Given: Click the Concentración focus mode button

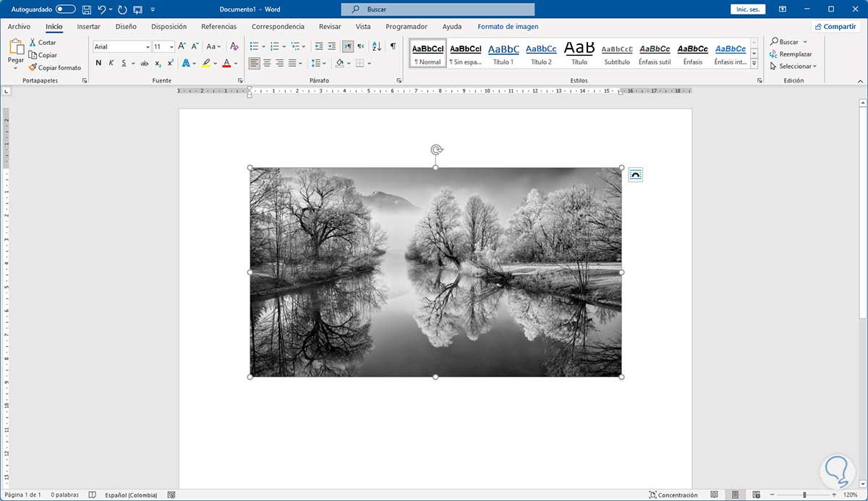Looking at the screenshot, I should [x=673, y=495].
